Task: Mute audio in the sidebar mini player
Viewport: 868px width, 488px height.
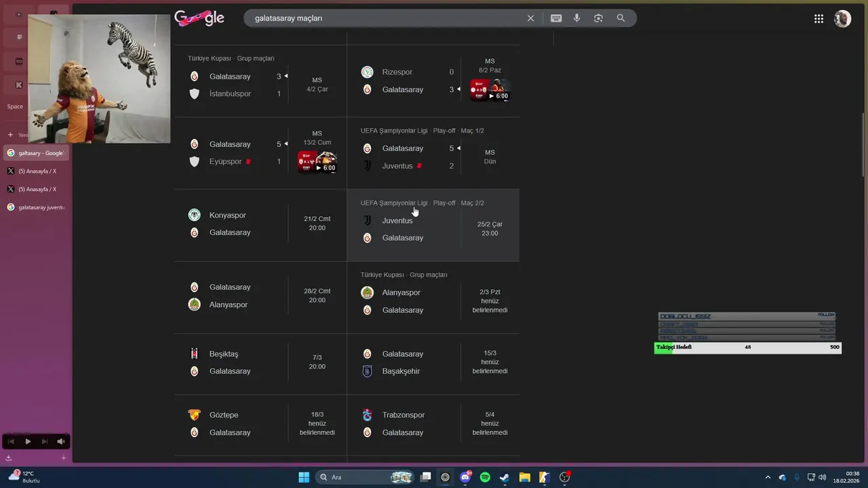Action: (60, 441)
